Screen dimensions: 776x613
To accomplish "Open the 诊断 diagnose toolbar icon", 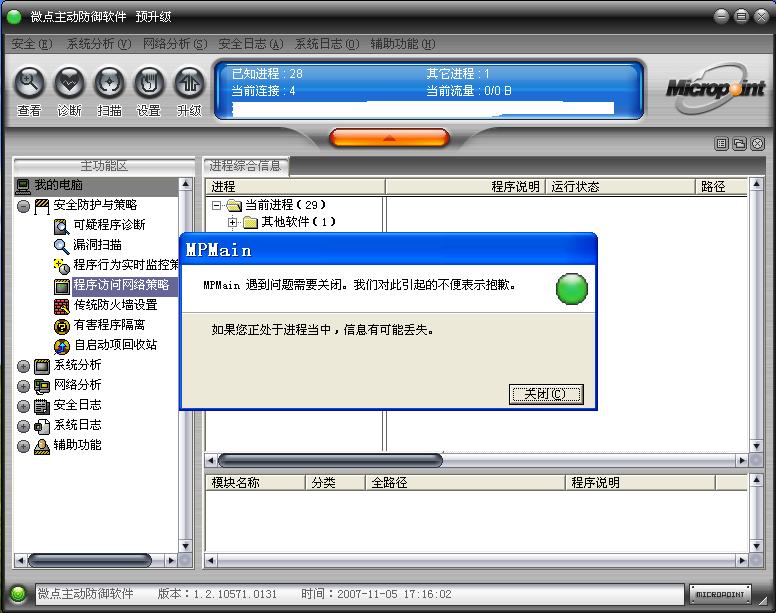I will 69,82.
